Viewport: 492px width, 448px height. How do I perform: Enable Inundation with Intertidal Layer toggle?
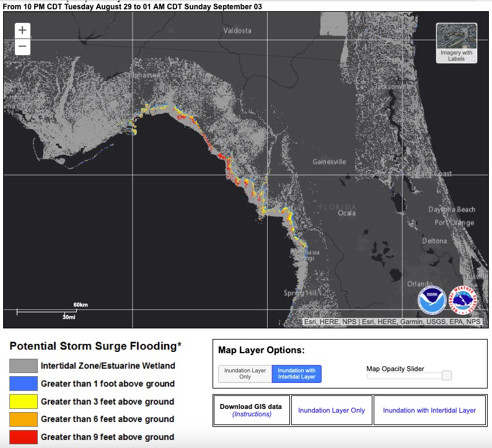pyautogui.click(x=297, y=374)
